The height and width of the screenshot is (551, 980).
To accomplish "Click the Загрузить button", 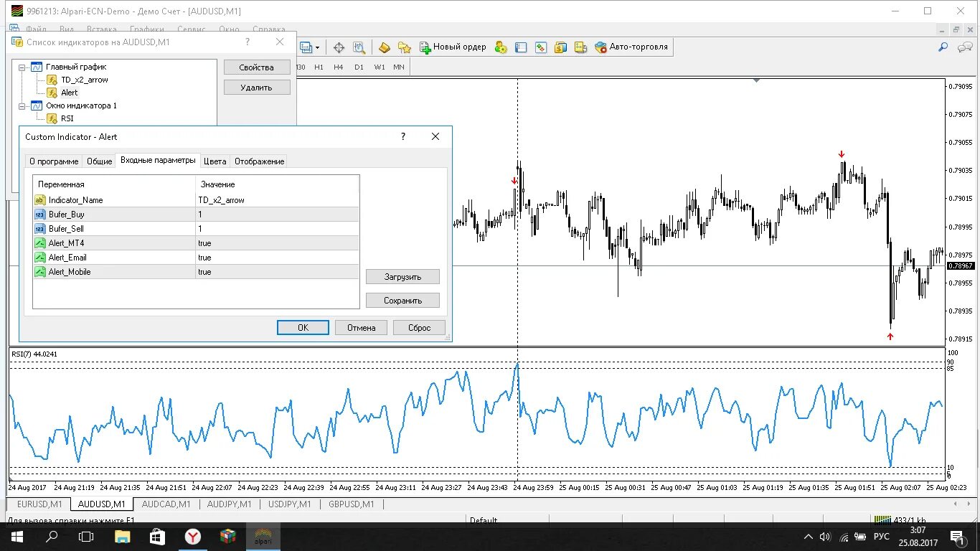I will [x=402, y=277].
